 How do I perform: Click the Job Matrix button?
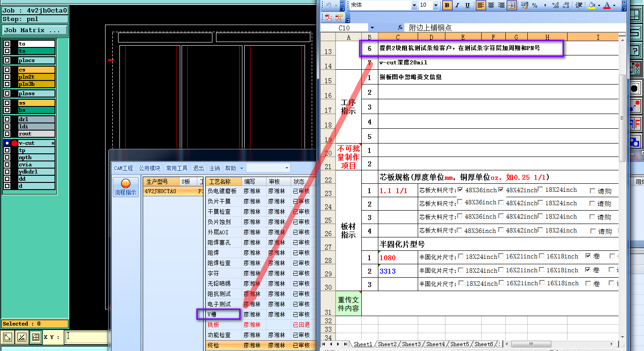click(35, 30)
